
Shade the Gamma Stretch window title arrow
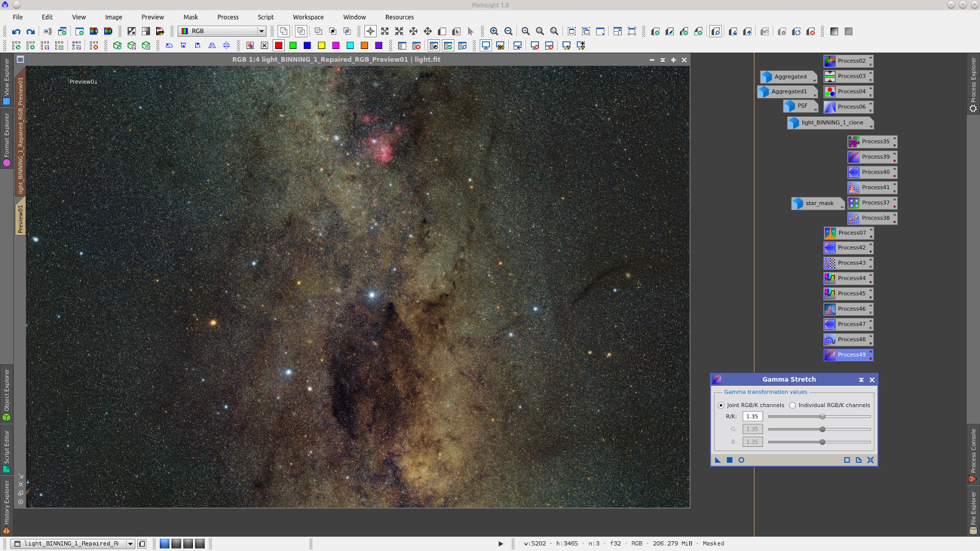[861, 380]
